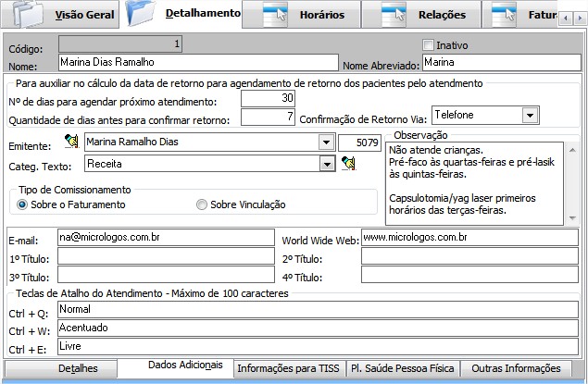588x384 pixels.
Task: Open the Pl. Saúde Pessoa Física tab
Action: [x=403, y=368]
